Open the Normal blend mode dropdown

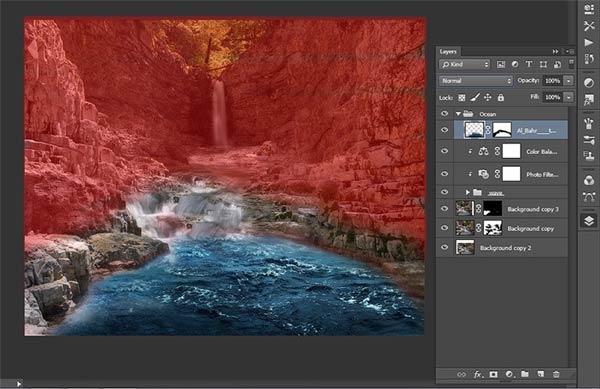pyautogui.click(x=475, y=81)
